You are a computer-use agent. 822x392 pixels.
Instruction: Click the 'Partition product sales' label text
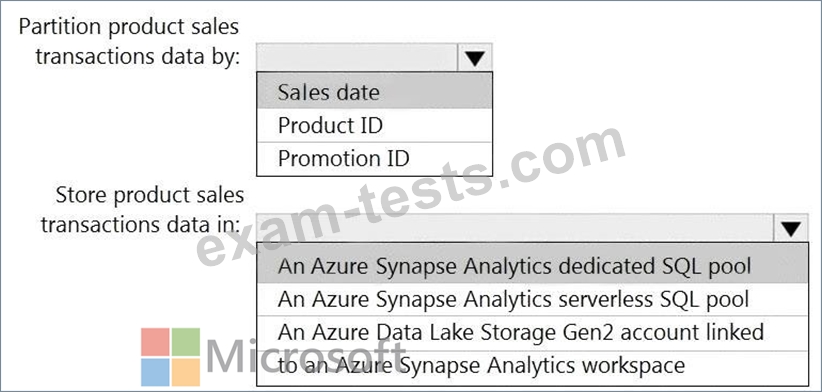click(x=128, y=27)
